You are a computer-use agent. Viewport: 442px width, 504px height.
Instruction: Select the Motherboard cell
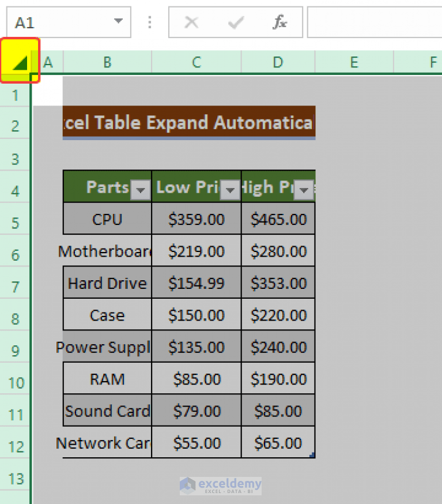[x=107, y=250]
